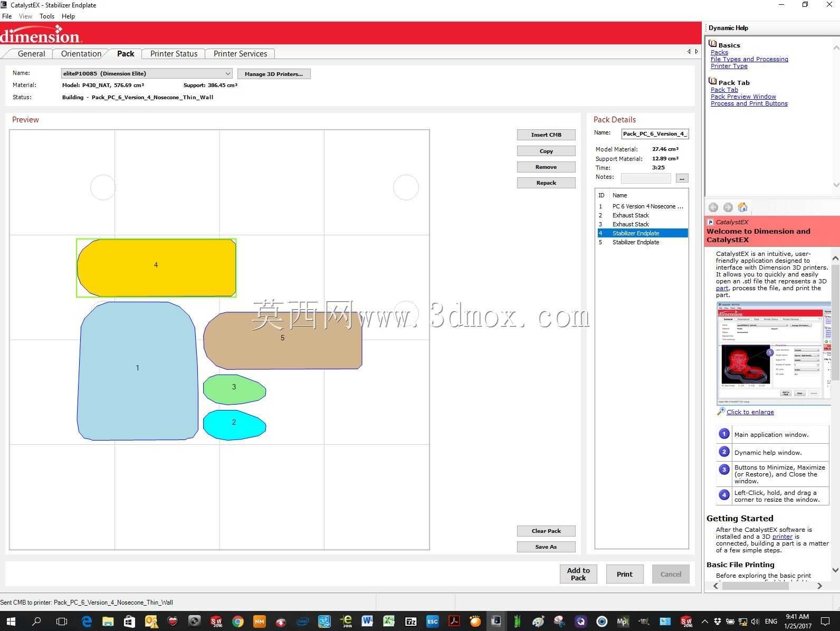
Task: Go back in Dynamic Help
Action: 713,207
